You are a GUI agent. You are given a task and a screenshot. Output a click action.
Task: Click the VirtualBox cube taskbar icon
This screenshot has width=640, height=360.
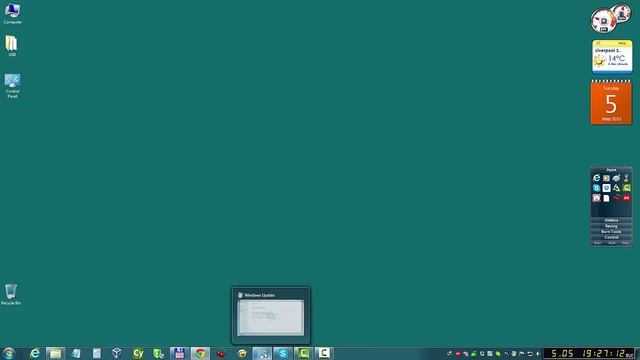point(117,353)
